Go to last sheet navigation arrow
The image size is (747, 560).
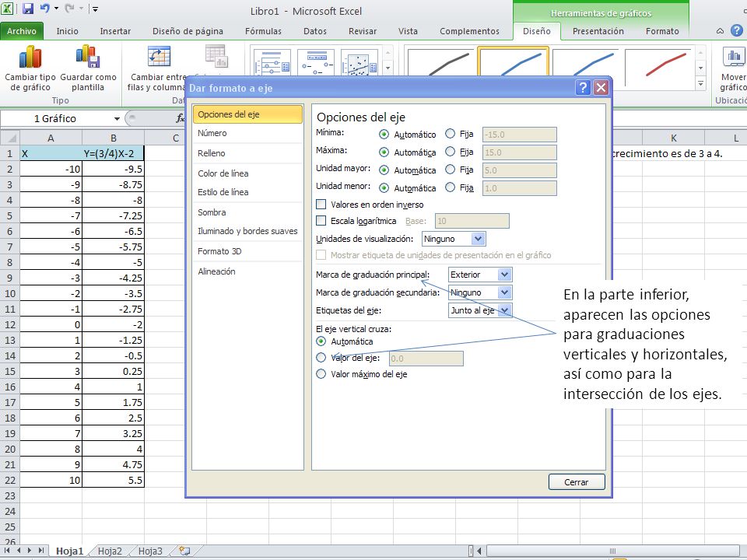point(41,551)
